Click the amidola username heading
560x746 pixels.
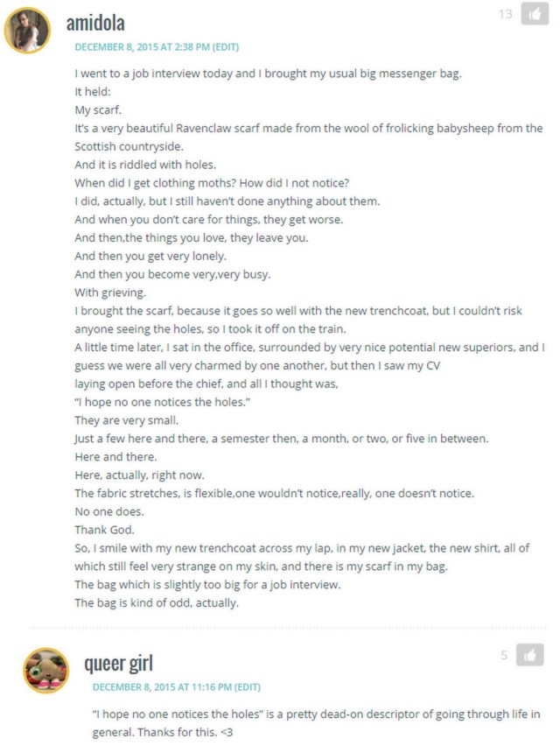tap(95, 24)
